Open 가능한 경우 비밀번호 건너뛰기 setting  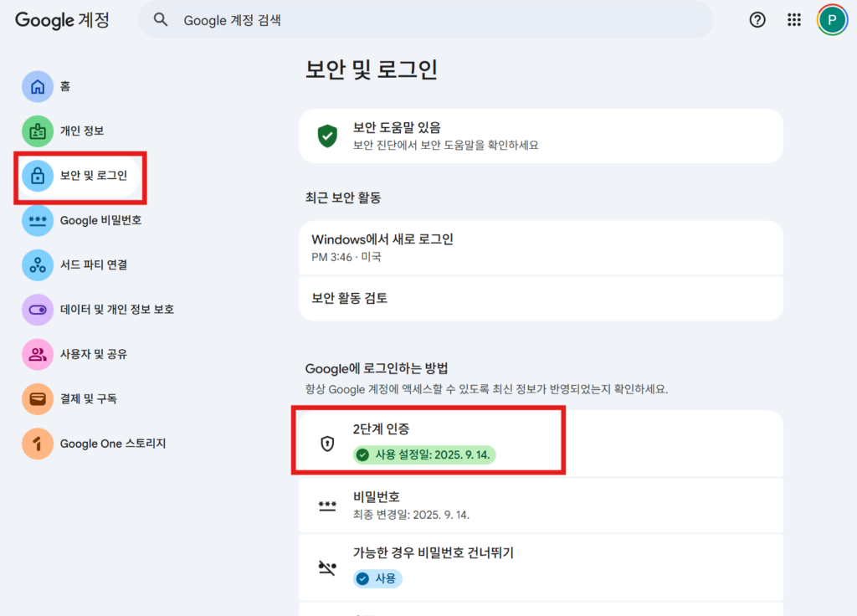pyautogui.click(x=540, y=566)
